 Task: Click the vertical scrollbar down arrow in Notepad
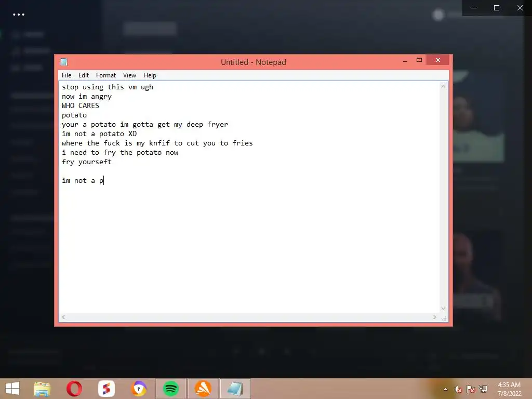443,309
